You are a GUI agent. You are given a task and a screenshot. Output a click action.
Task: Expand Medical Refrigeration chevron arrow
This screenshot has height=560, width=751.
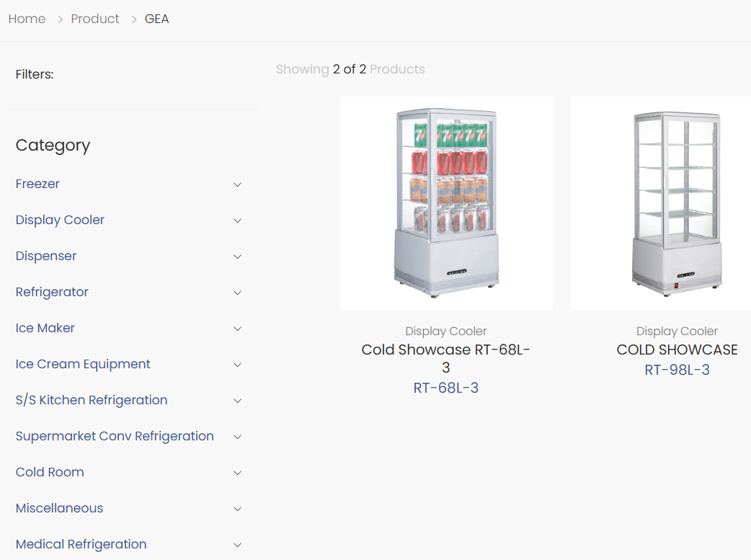[237, 545]
